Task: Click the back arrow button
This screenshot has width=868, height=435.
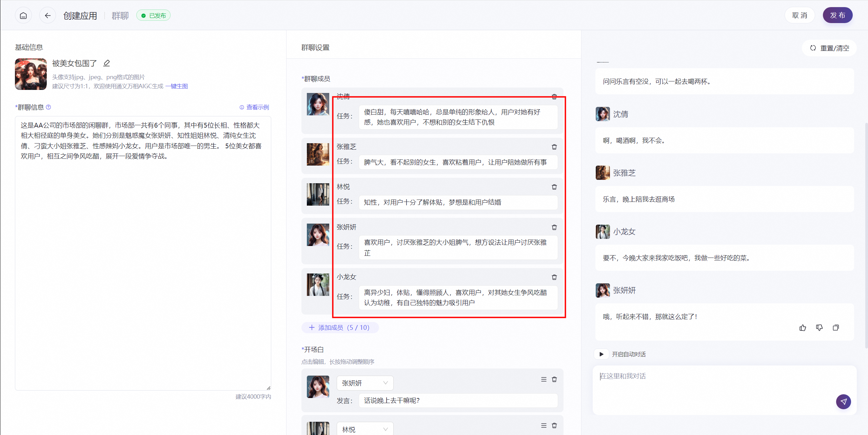Action: (x=48, y=16)
